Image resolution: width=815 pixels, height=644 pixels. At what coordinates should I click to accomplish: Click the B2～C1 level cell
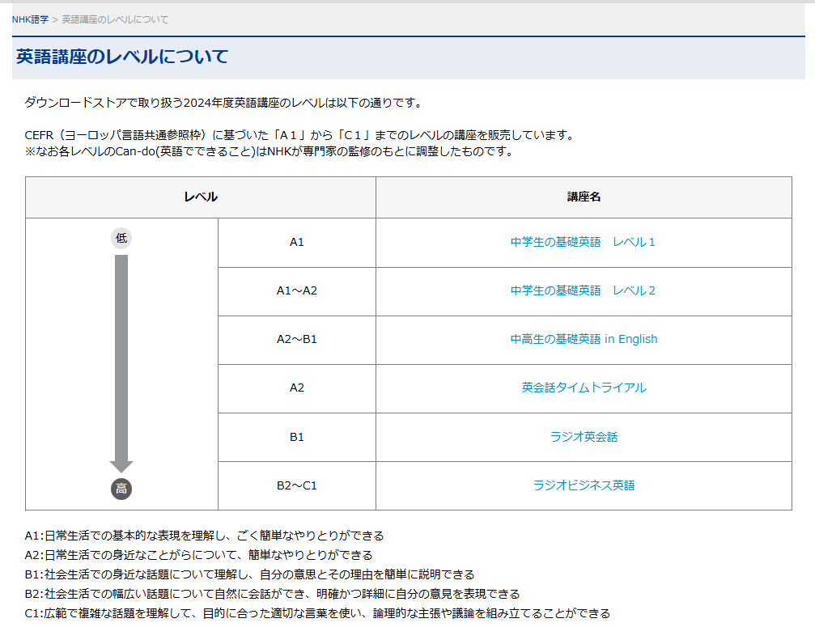coord(297,485)
